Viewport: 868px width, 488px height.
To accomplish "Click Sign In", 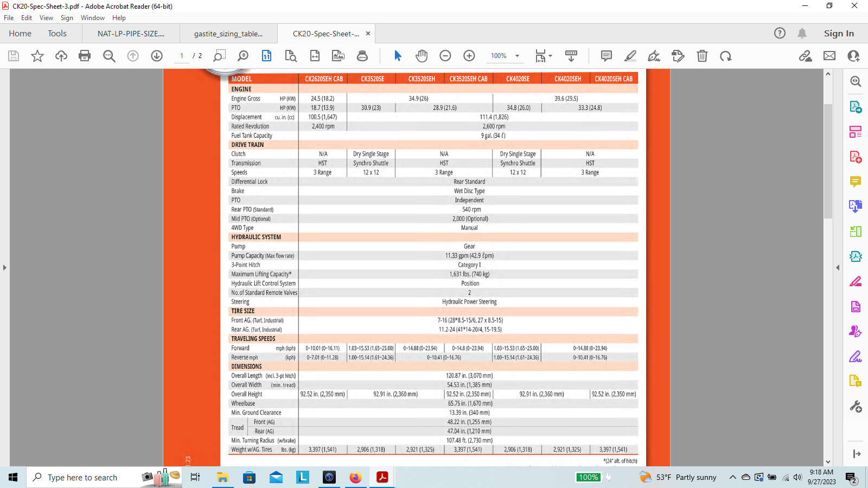I will pyautogui.click(x=839, y=34).
